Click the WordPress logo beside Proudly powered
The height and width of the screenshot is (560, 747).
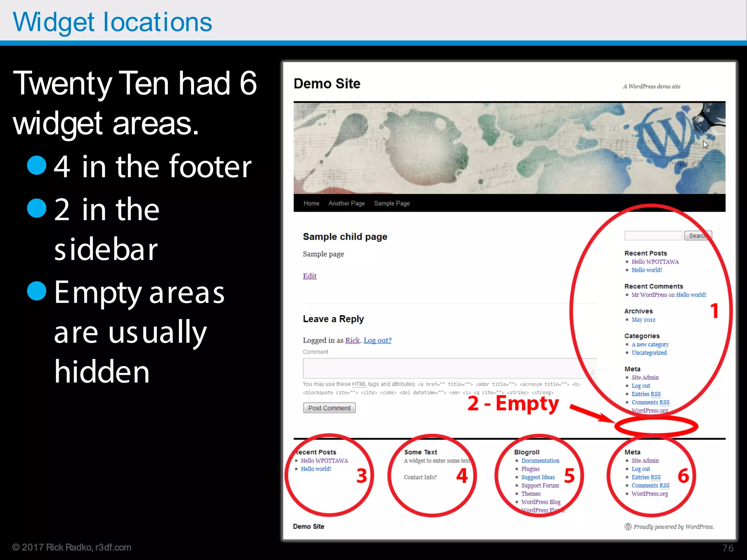click(x=628, y=526)
